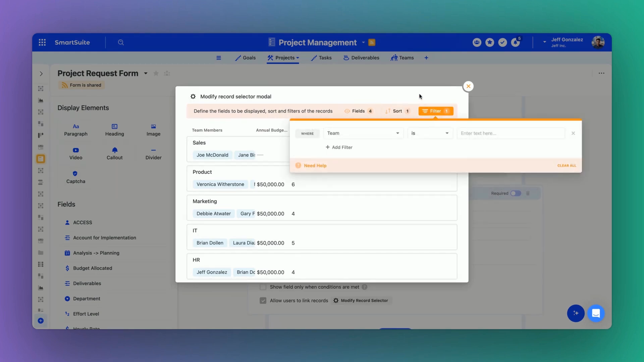Viewport: 644px width, 362px height.
Task: Click the gear icon in modal title
Action: (x=193, y=97)
